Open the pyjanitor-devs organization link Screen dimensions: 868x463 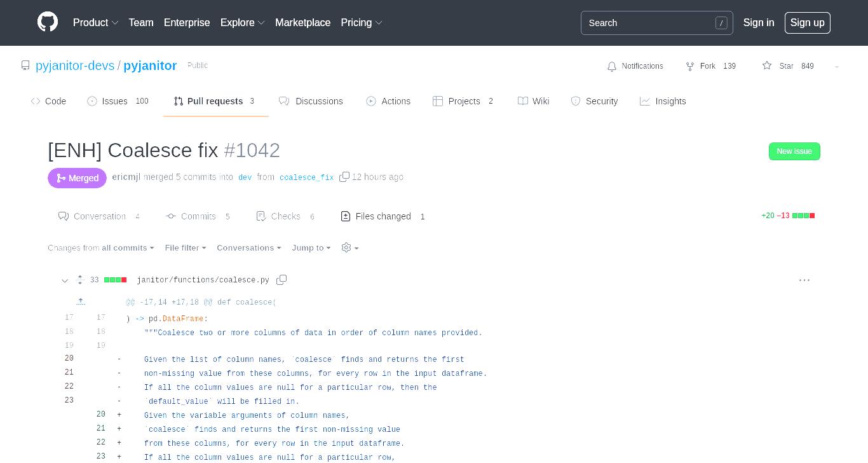click(x=75, y=66)
